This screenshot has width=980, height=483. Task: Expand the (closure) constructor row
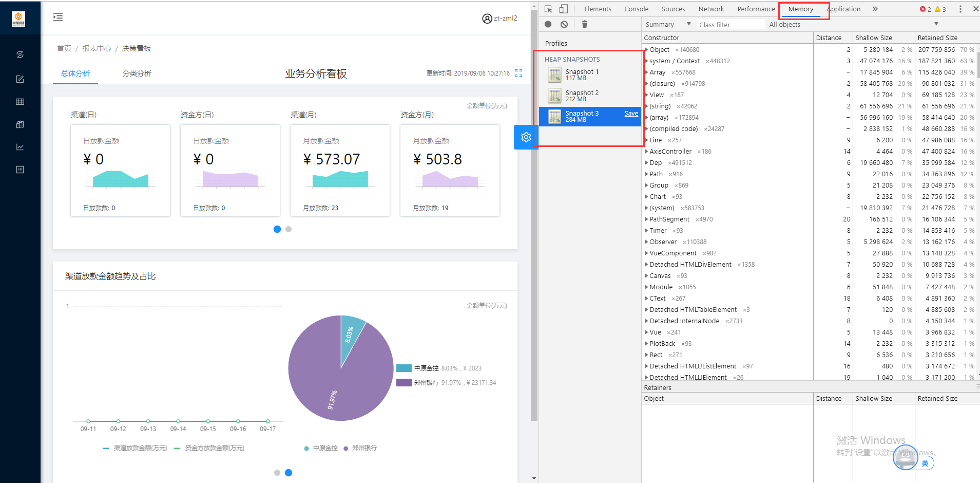point(646,84)
